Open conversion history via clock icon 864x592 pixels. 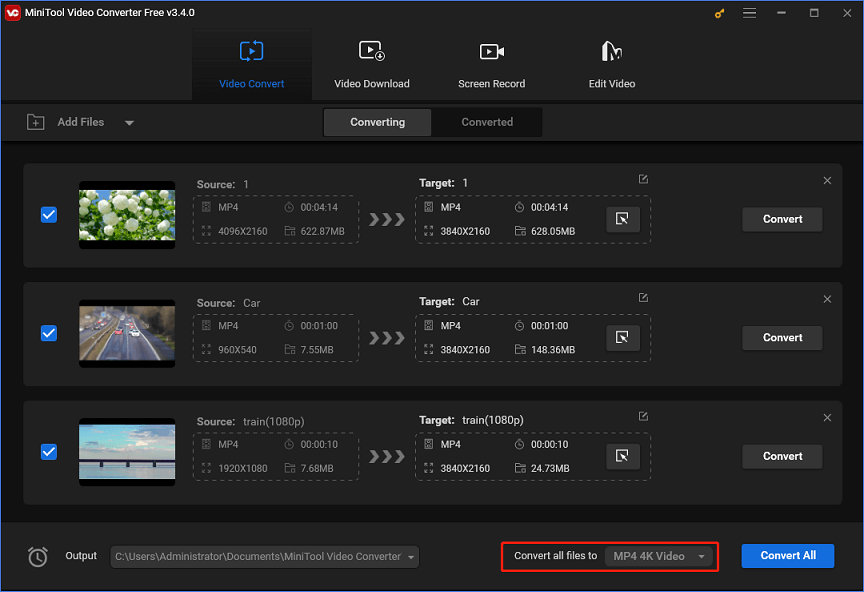pos(37,556)
